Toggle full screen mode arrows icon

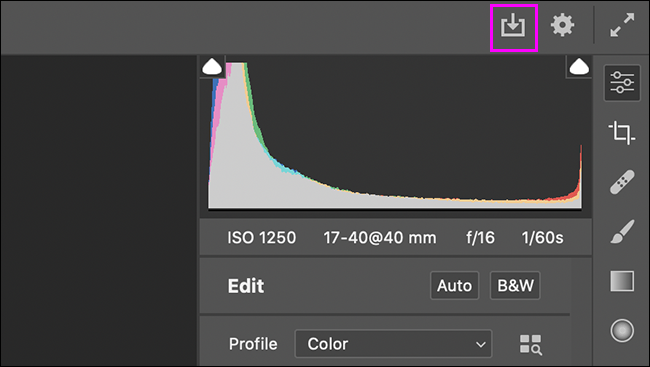pos(622,25)
